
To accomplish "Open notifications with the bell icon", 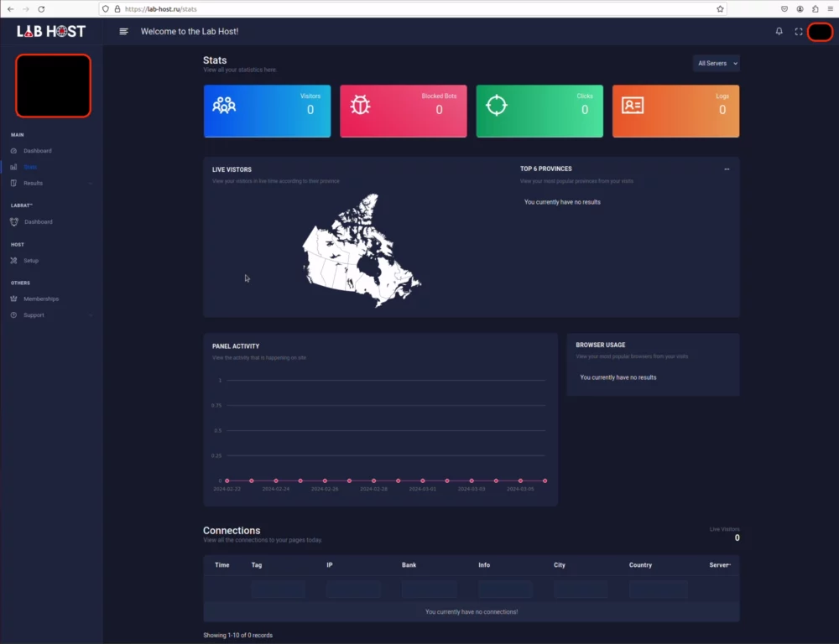I will pos(779,31).
